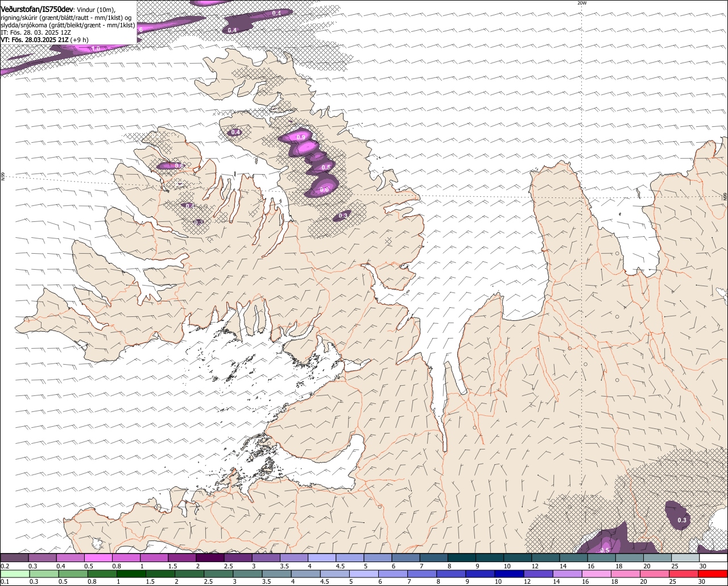Click the 1.0 label on the pink band by the title
This screenshot has height=586, width=728.
(96, 49)
